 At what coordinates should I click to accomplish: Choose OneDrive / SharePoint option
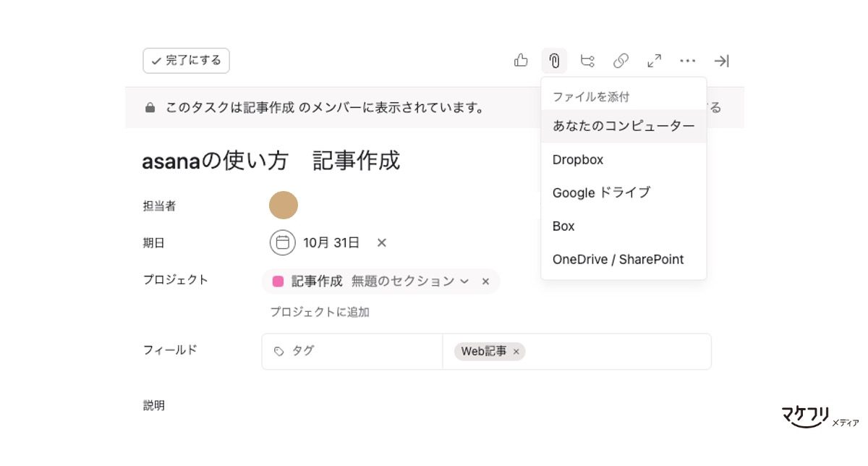(x=618, y=259)
